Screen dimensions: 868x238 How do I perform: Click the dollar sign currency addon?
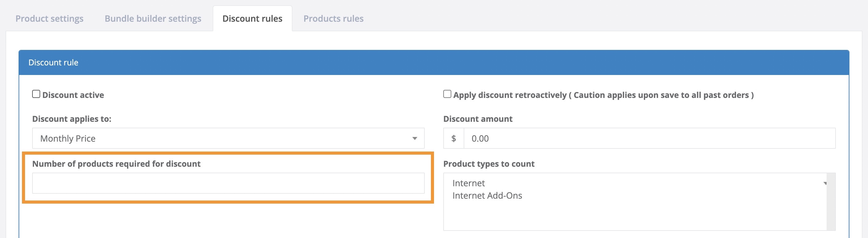point(453,139)
